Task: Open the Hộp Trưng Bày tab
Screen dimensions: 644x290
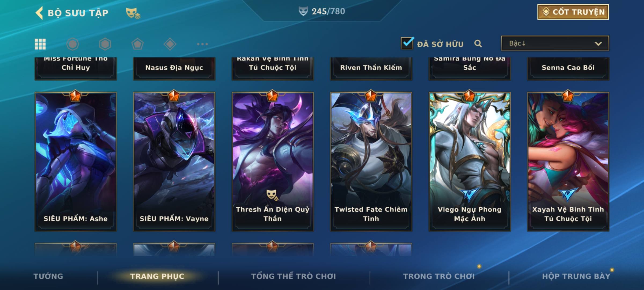Action: click(x=576, y=276)
